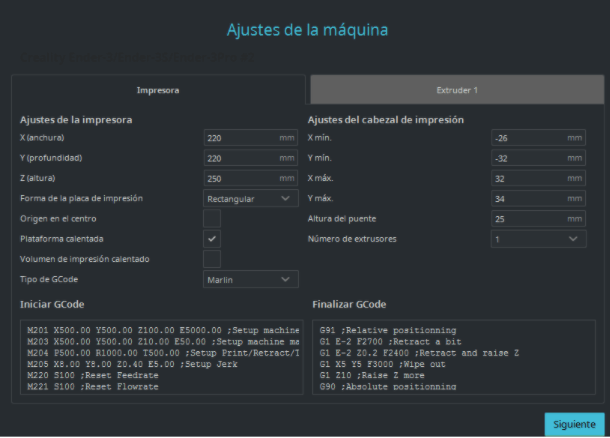Uncheck the Plataforma calentada checkbox

pos(212,239)
